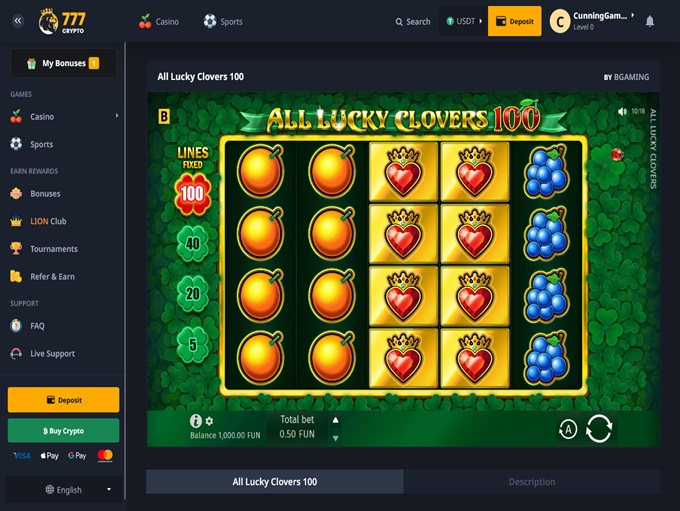The image size is (680, 511).
Task: Spin the reels with circular arrows button
Action: pyautogui.click(x=598, y=429)
